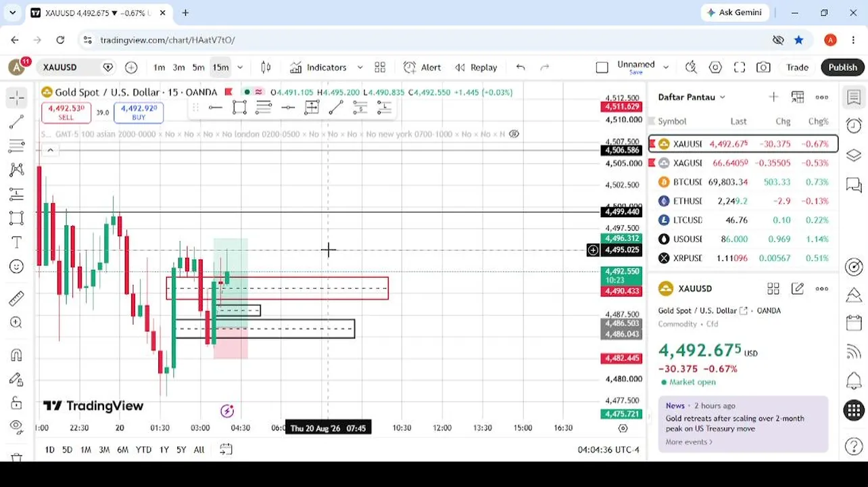Open the Help Center question icon
The width and height of the screenshot is (868, 487).
click(x=854, y=446)
